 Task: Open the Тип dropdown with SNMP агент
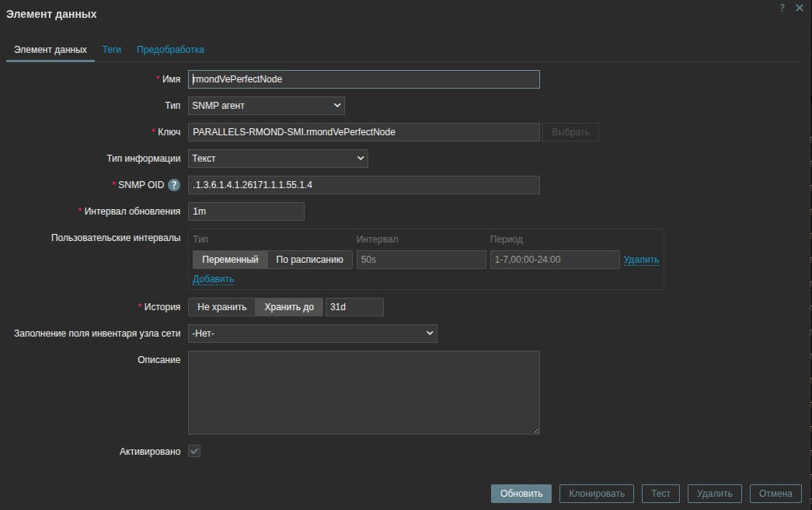[266, 106]
